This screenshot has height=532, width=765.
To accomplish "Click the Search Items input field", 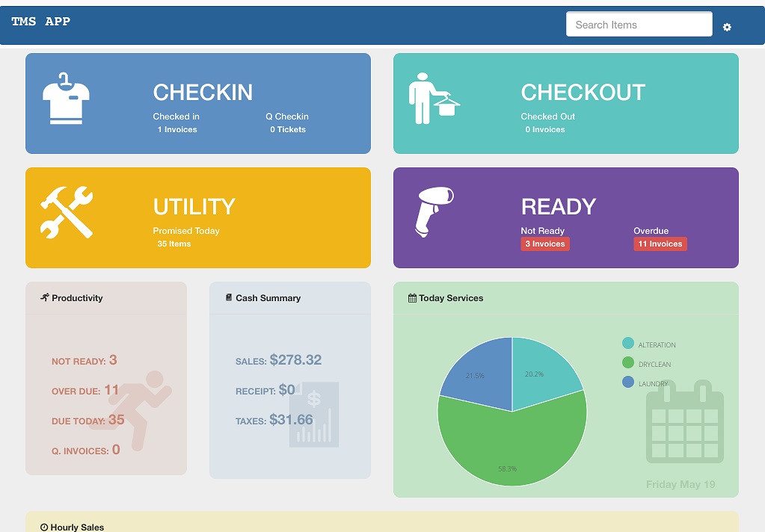I will click(639, 25).
